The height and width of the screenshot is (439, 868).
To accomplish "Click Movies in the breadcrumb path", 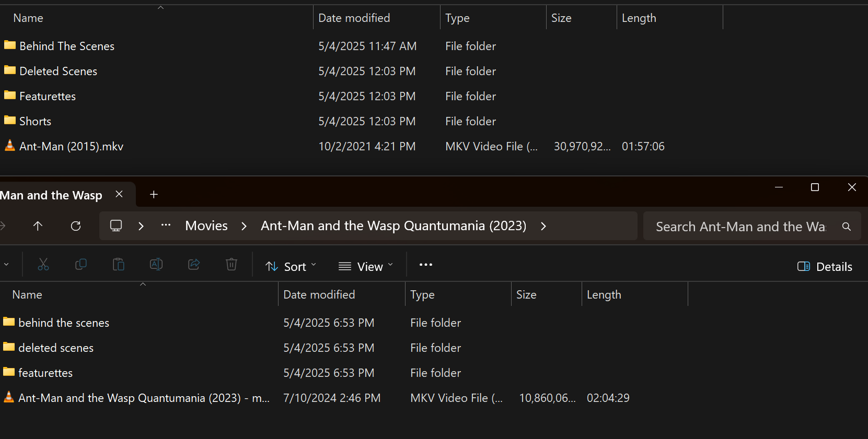I will click(206, 226).
